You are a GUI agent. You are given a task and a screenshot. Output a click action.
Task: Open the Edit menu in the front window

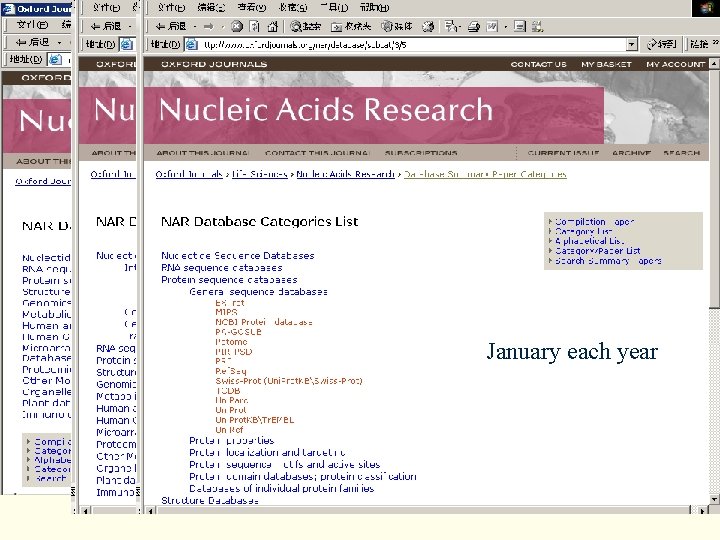[211, 8]
